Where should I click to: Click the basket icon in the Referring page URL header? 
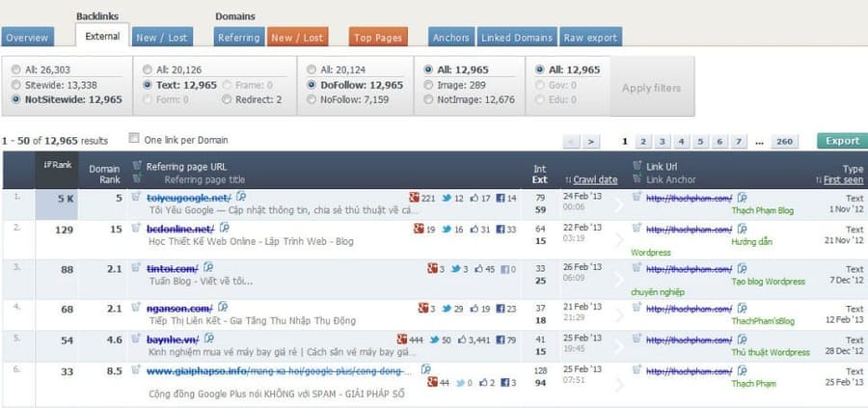[x=137, y=166]
